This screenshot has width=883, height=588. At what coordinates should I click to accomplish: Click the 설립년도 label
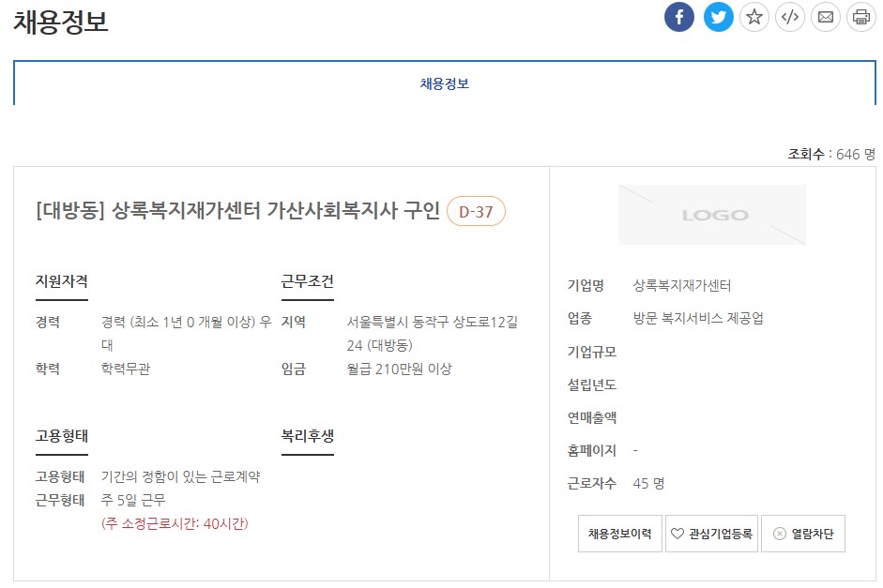pos(592,384)
